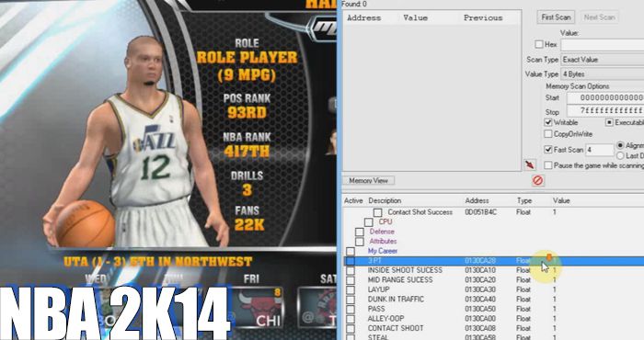Enable the CopyOnWrite checkbox

(548, 134)
